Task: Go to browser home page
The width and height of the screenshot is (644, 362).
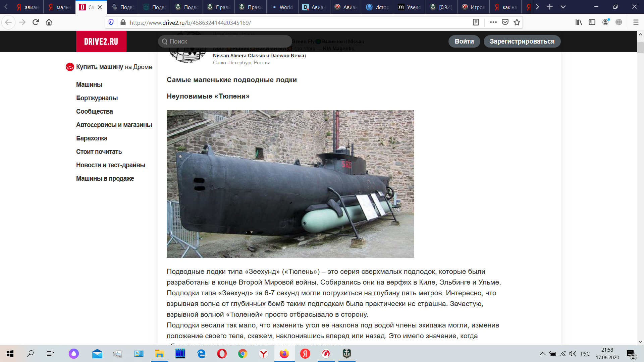Action: (49, 22)
